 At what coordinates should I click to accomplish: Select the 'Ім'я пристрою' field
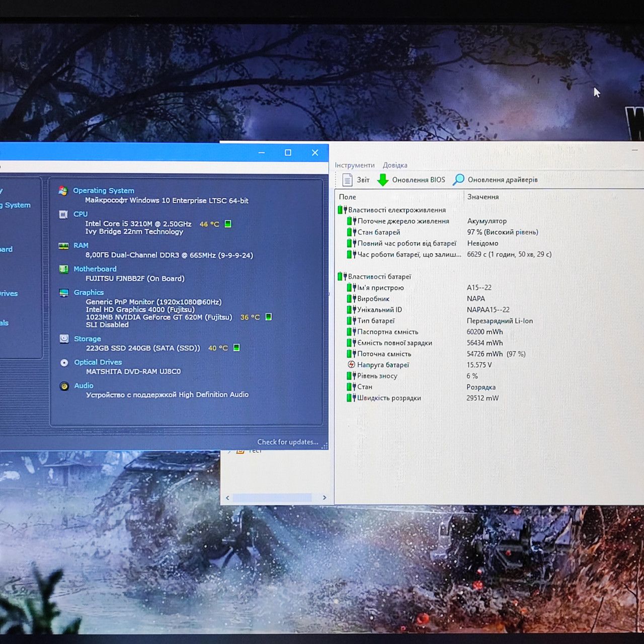pyautogui.click(x=381, y=288)
